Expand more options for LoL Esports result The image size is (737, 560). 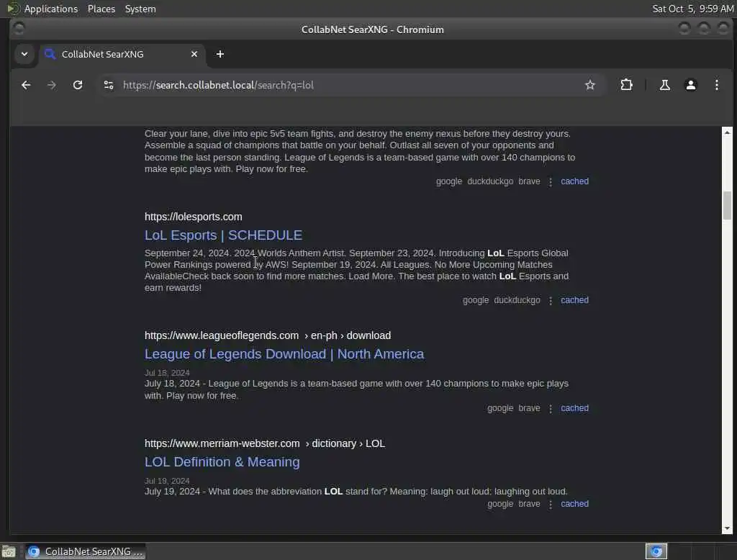tap(551, 300)
